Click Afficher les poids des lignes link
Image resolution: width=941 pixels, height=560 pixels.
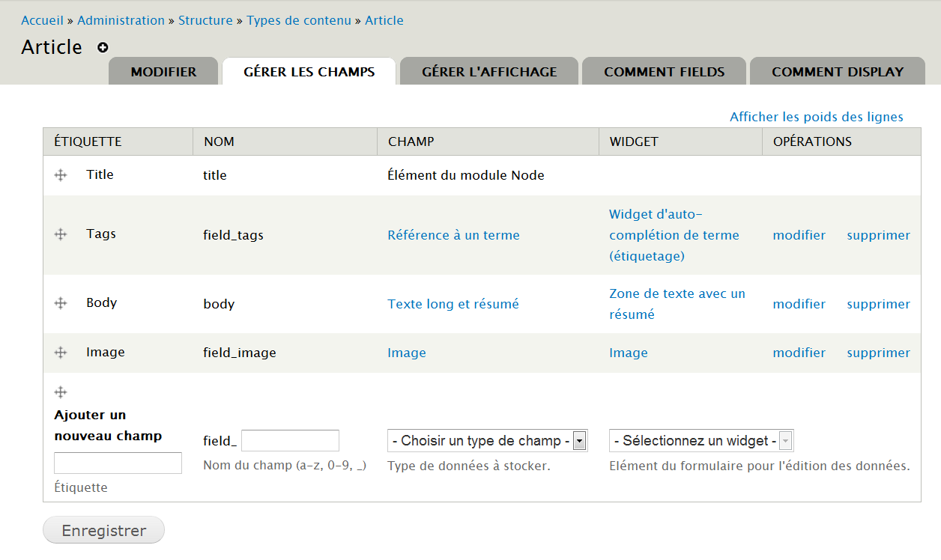point(816,117)
